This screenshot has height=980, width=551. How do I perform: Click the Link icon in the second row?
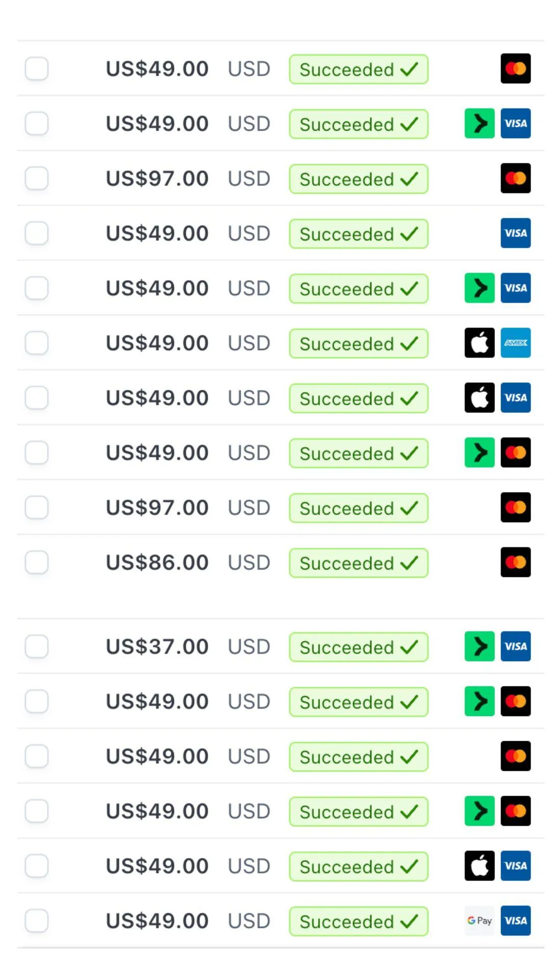coord(480,124)
